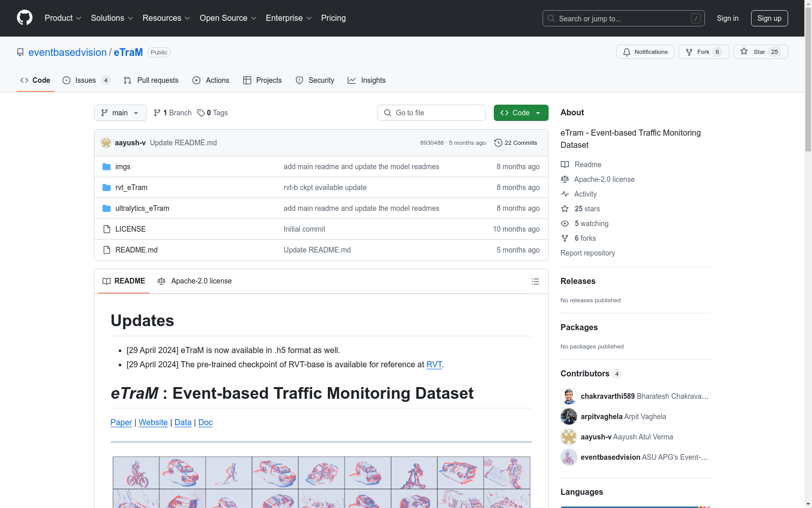Viewport: 812px width, 508px height.
Task: Open the 'Initial commit' message
Action: [x=304, y=229]
